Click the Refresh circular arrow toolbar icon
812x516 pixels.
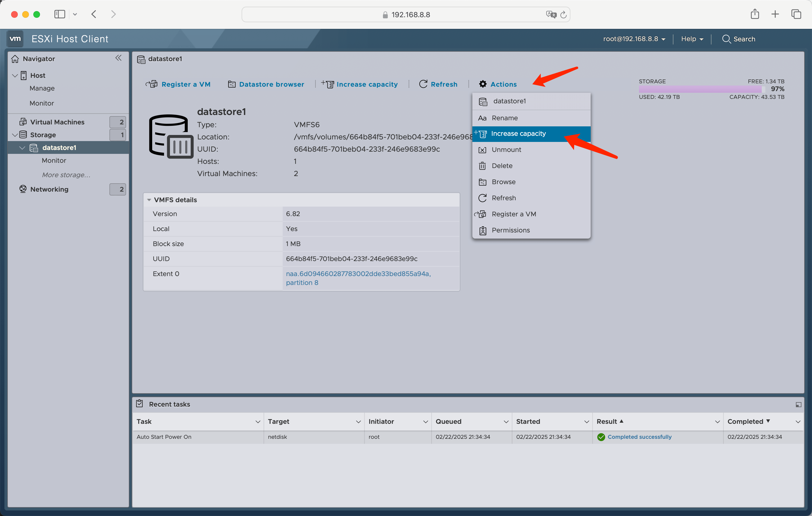423,84
